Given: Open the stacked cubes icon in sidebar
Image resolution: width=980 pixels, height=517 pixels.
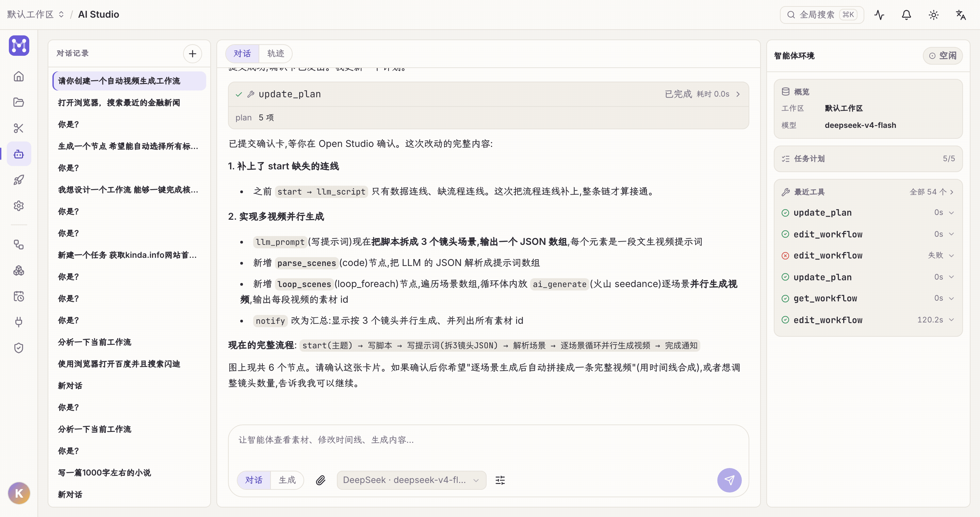Looking at the screenshot, I should tap(19, 270).
